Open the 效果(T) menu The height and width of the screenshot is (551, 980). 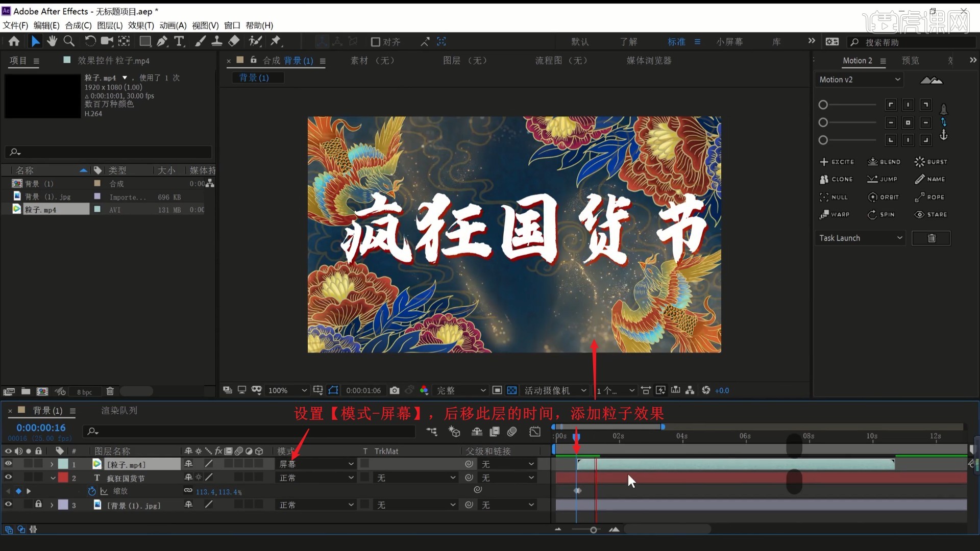tap(141, 26)
